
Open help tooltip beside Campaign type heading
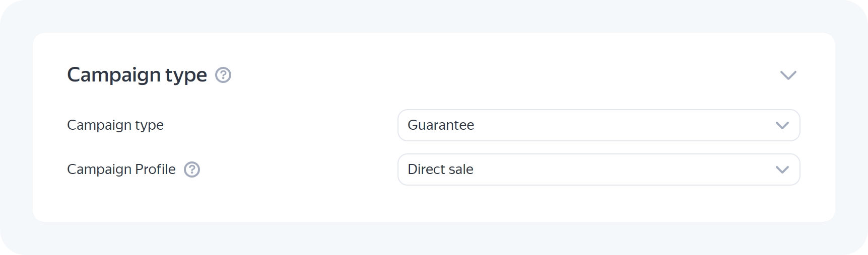223,75
